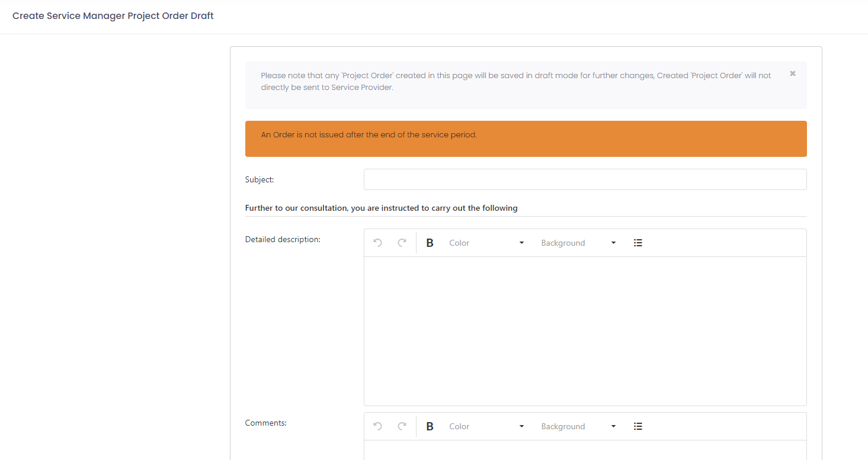Apply a bulleted list in Detailed description editor
This screenshot has width=868, height=460.
pos(638,242)
